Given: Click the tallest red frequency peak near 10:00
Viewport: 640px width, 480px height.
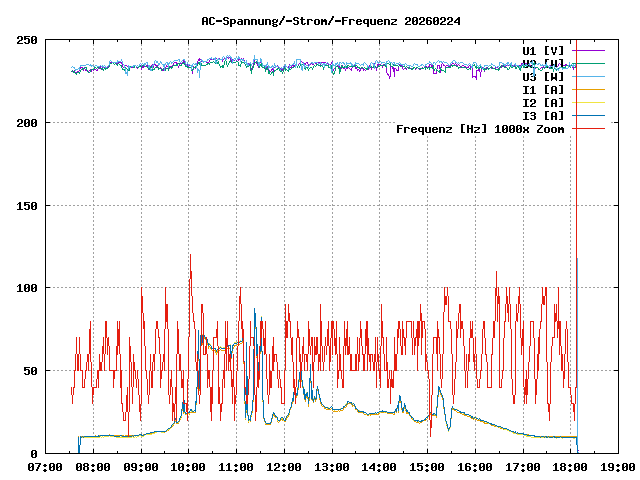Looking at the screenshot, I should tap(190, 256).
